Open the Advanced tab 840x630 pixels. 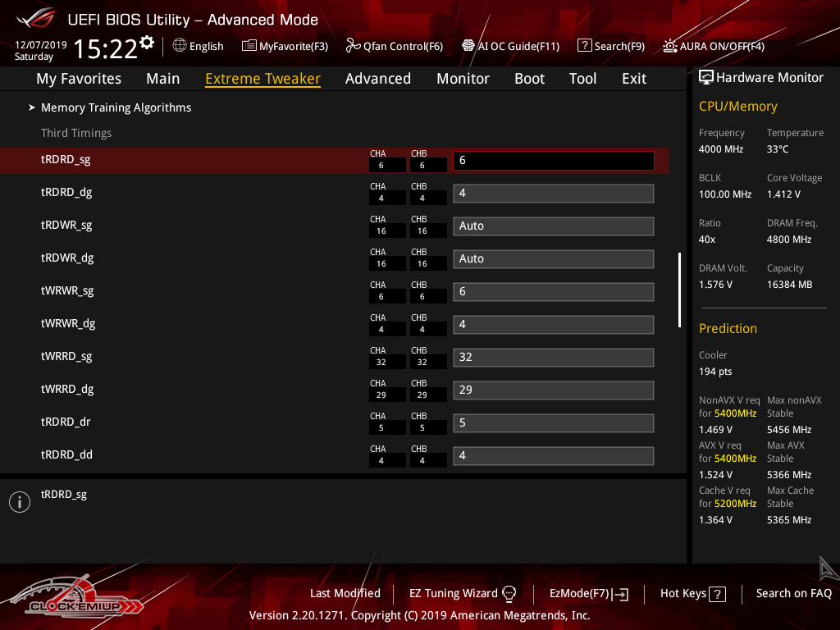377,79
